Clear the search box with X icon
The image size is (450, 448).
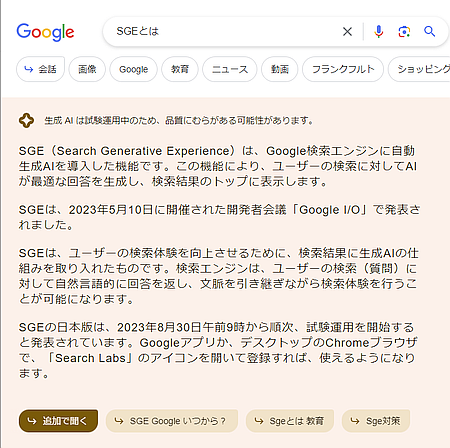347,32
